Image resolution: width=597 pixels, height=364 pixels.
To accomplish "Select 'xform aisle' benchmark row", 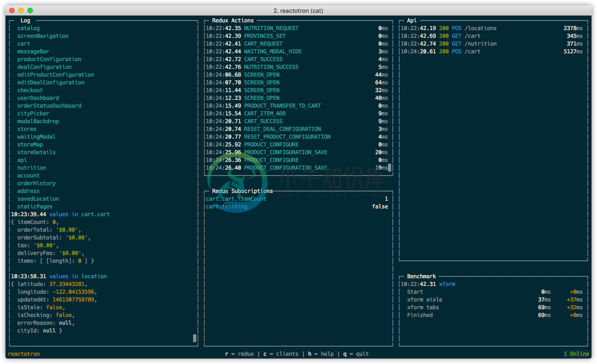I will pos(495,300).
